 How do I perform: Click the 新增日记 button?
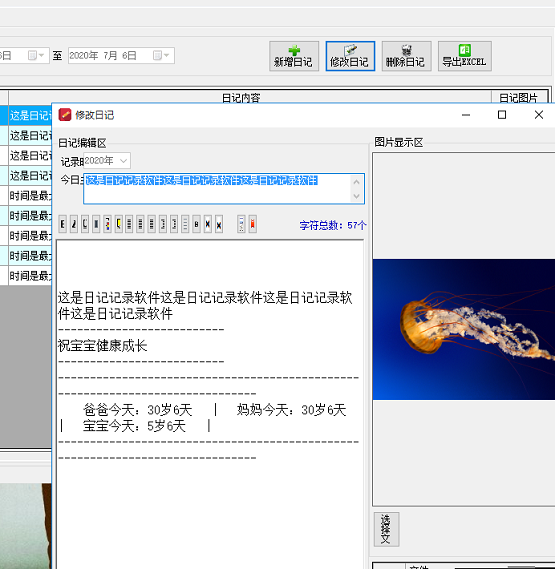point(294,56)
